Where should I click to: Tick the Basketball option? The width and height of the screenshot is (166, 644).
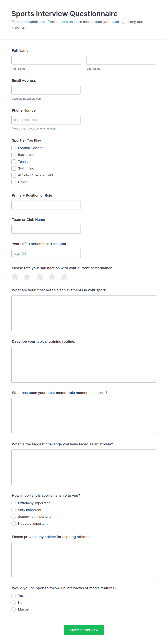click(14, 155)
